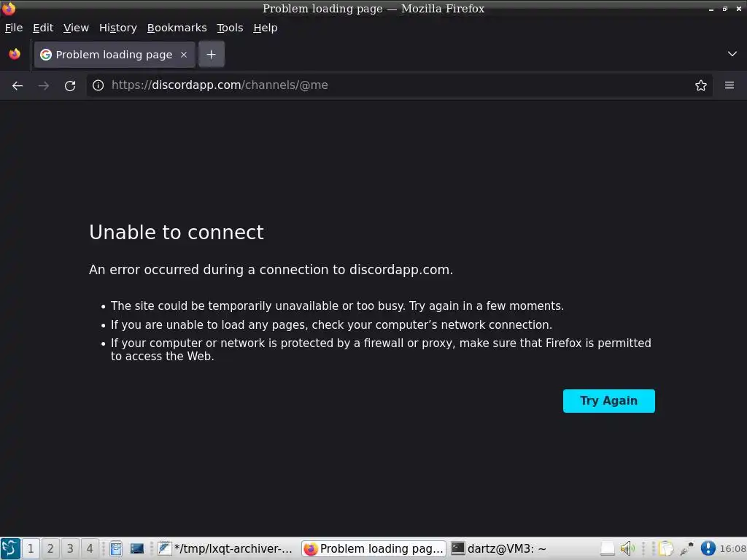Open the clipboard manager tray icon
Screen dimensions: 747x560
pos(666,548)
